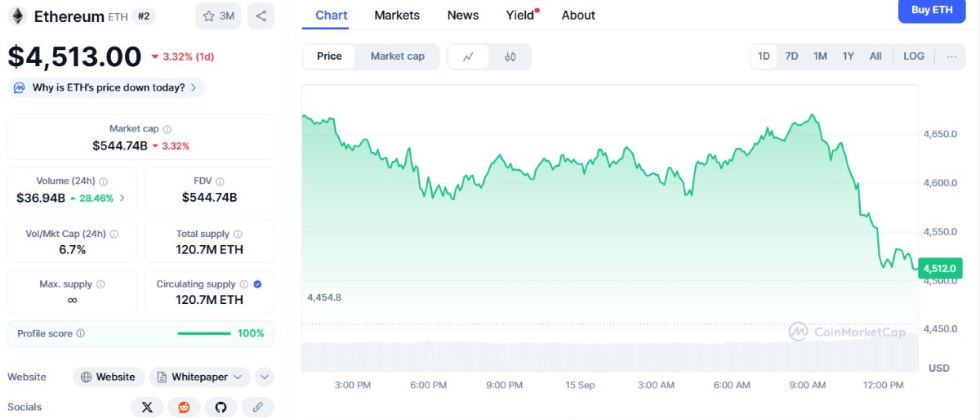Click the 4,650.0 price axis label

click(x=940, y=133)
